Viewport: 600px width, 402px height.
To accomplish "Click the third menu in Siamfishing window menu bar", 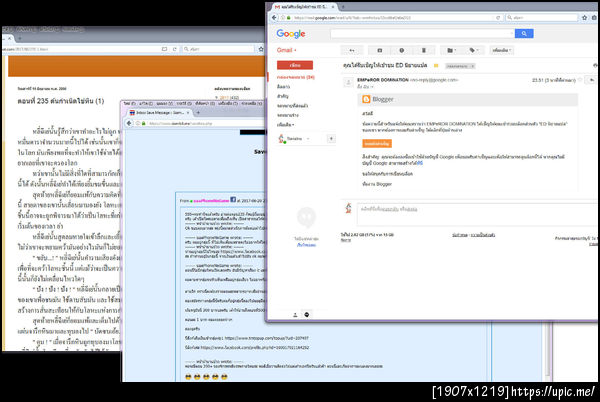I will pyautogui.click(x=165, y=104).
